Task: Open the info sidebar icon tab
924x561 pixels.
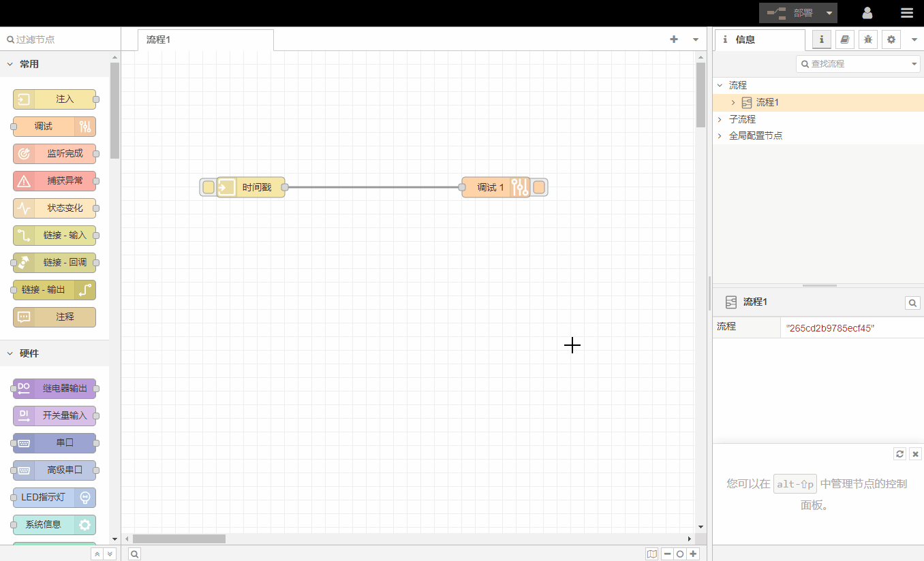Action: click(x=822, y=39)
